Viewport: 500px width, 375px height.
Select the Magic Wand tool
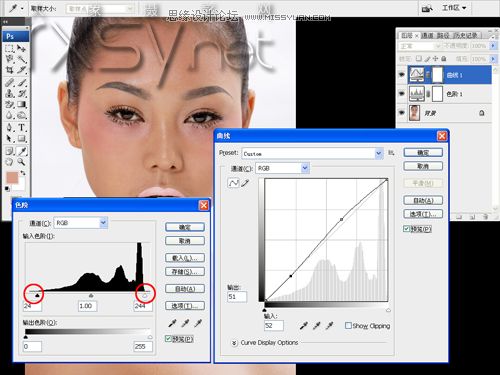click(22, 59)
